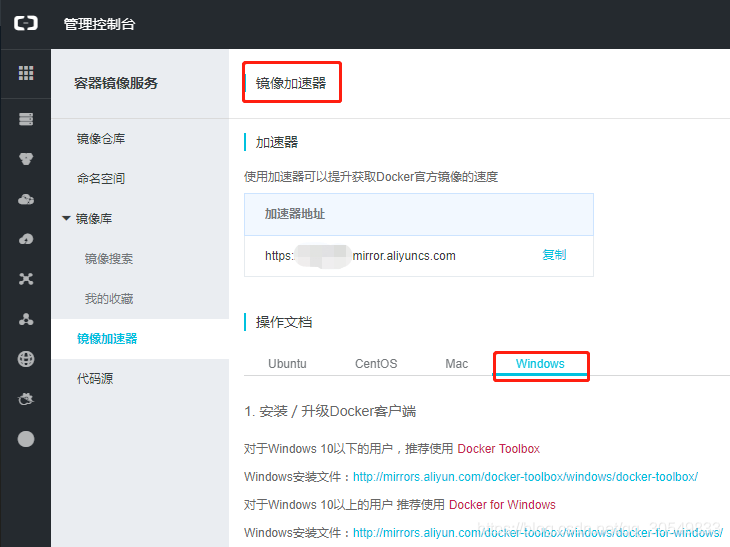Click the 使用加速器可以提升获取Docker官方镜像的速度 description
This screenshot has height=547, width=730.
click(x=371, y=177)
